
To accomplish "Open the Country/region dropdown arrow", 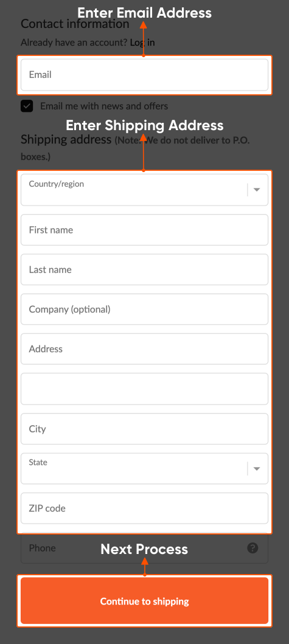I will (x=257, y=190).
